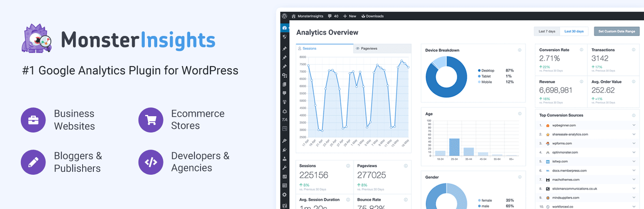Select the Last 30 days range
The height and width of the screenshot is (209, 644).
(x=574, y=31)
